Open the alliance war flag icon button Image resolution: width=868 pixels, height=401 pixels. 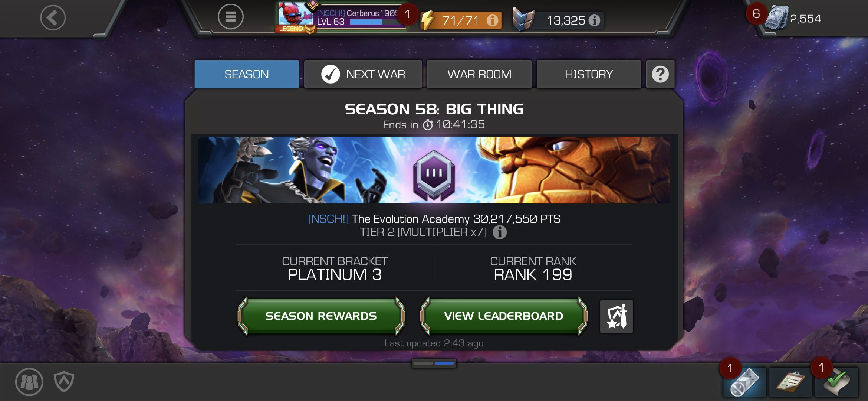click(x=617, y=316)
